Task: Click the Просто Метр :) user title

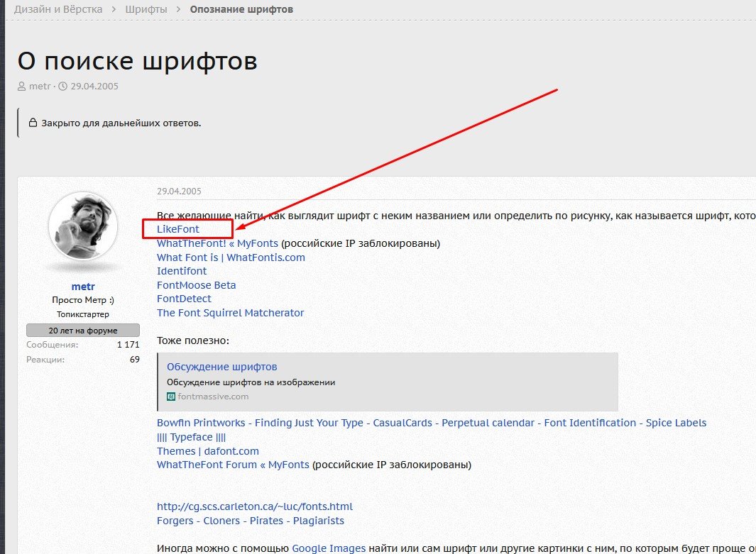Action: 83,299
